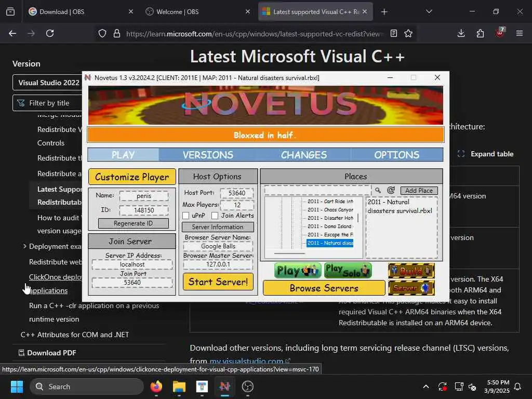Click the site padlock icon

point(117,33)
